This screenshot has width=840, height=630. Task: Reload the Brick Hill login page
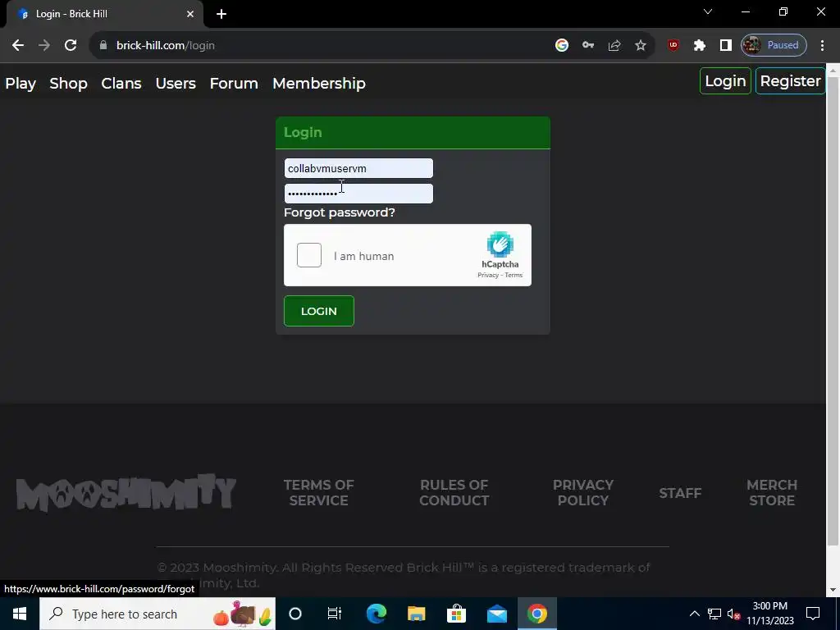point(71,46)
